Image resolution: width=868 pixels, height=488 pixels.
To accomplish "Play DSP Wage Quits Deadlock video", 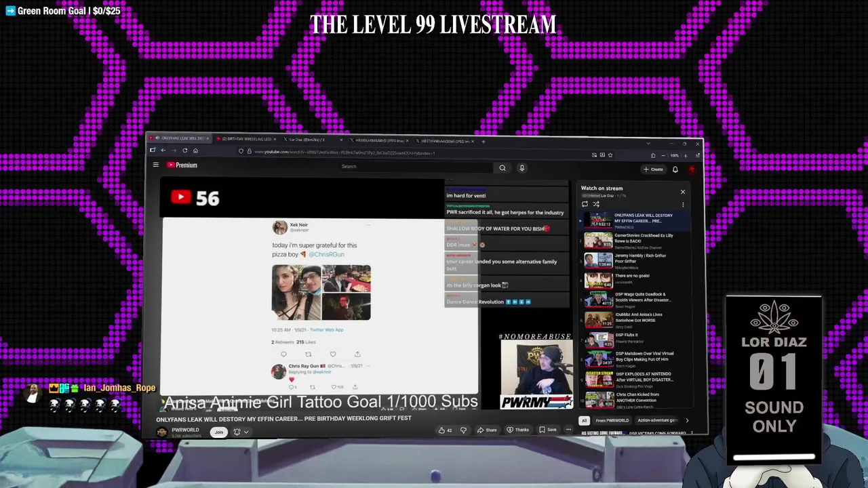I will point(635,300).
